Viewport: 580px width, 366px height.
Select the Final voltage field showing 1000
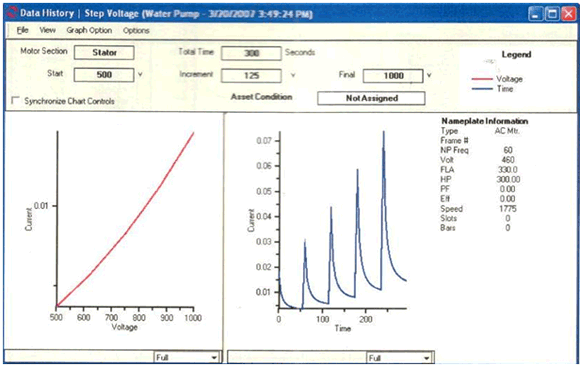[x=393, y=76]
